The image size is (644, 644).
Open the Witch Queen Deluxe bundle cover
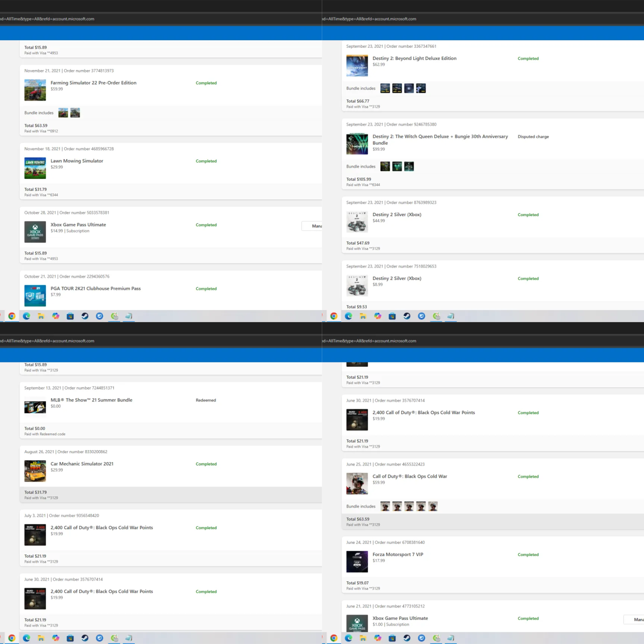click(357, 143)
